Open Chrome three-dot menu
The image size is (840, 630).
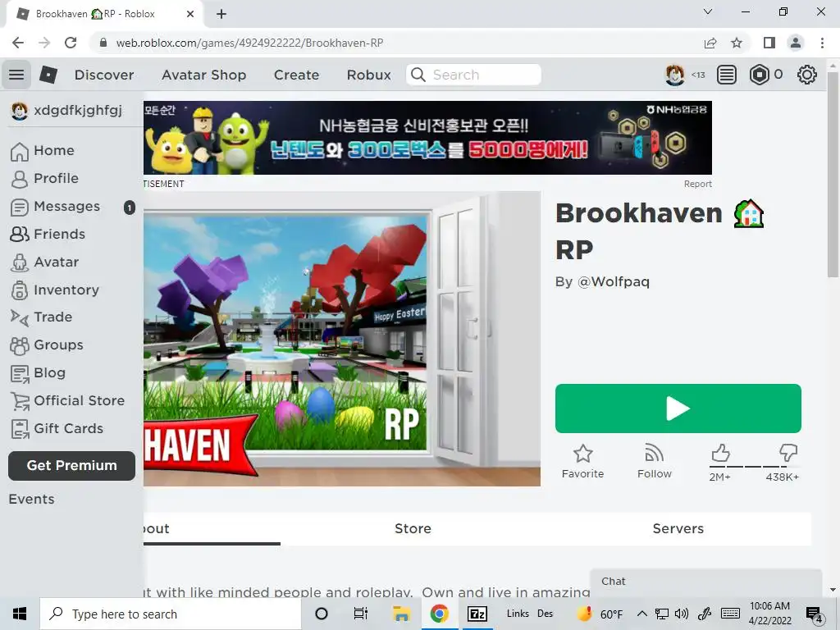click(x=822, y=43)
